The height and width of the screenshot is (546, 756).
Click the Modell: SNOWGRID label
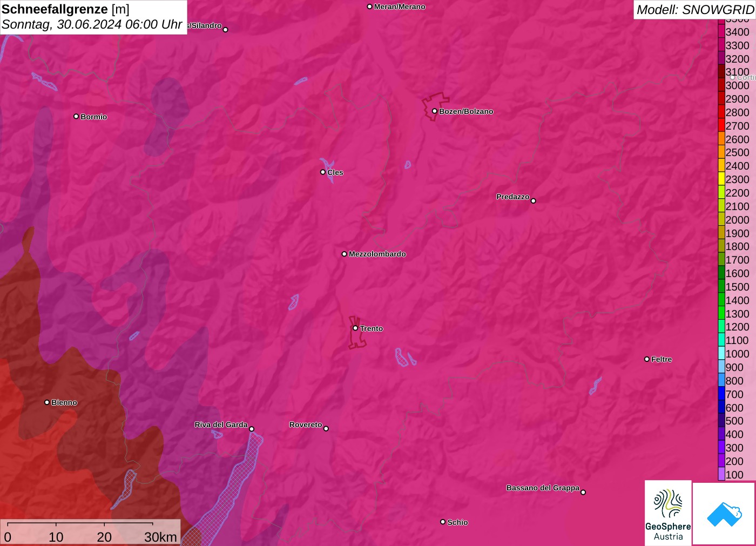695,9
